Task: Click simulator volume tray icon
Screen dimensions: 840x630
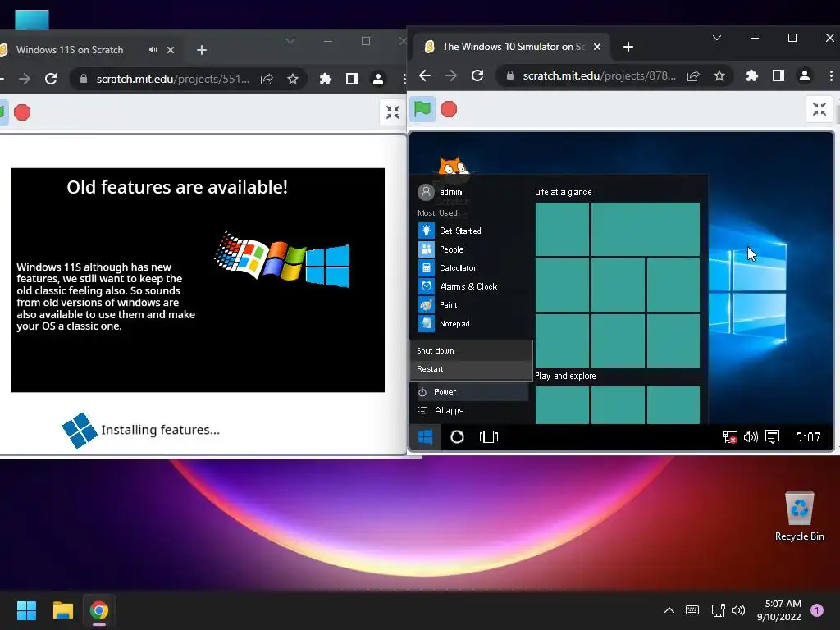Action: [751, 437]
